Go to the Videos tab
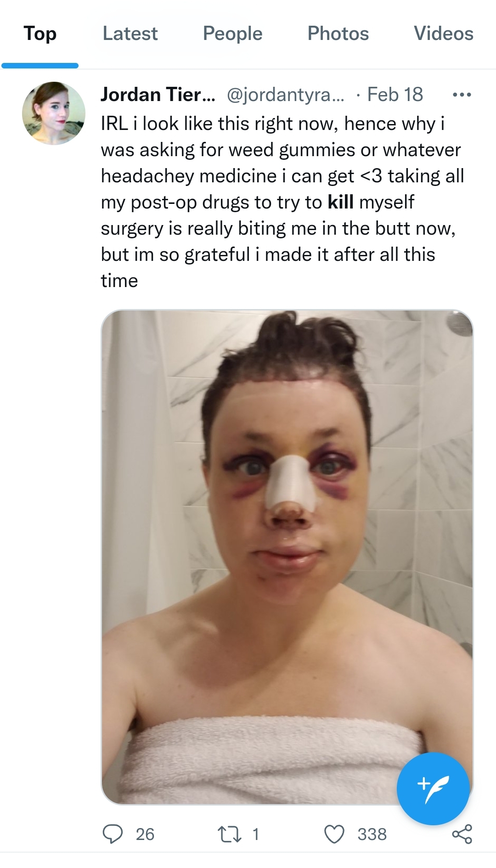The width and height of the screenshot is (496, 868). (x=443, y=34)
